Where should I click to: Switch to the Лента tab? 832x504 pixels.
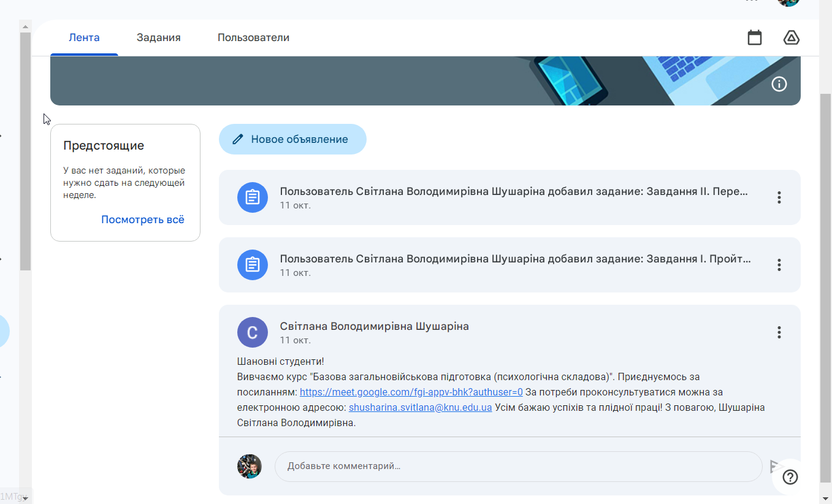pyautogui.click(x=84, y=37)
